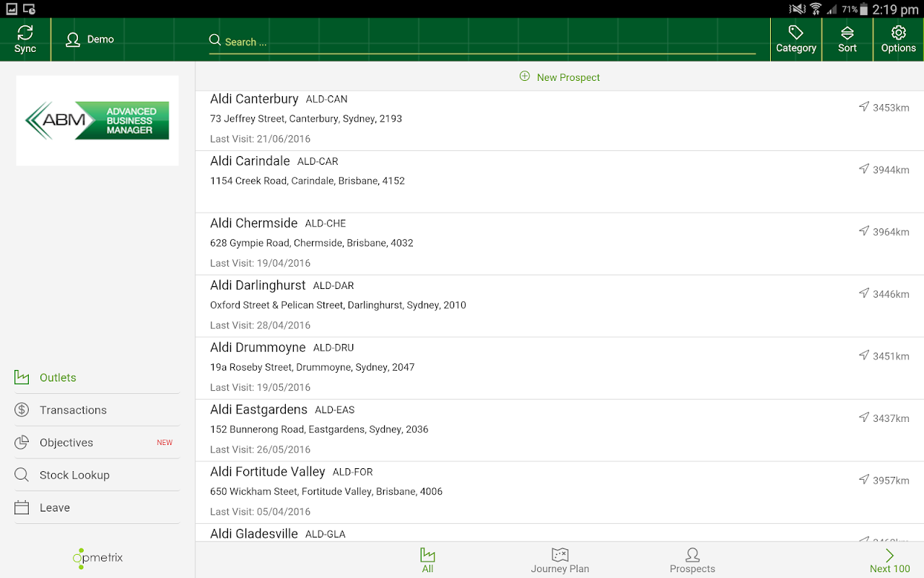Click address 73 Jeffrey Street, Canterbury
The image size is (924, 578).
(306, 118)
